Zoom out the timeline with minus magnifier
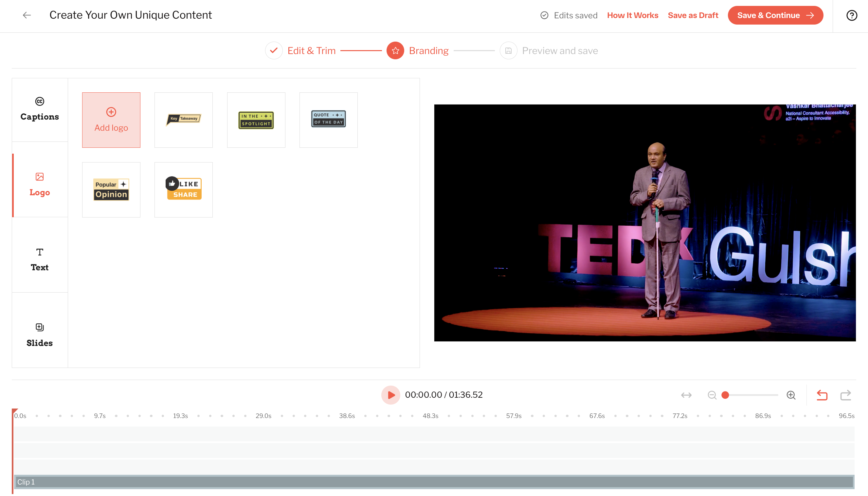 [x=712, y=395]
